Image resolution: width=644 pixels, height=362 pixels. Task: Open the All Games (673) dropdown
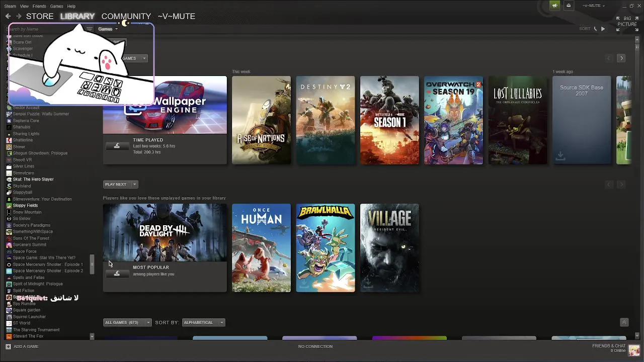[x=127, y=322]
